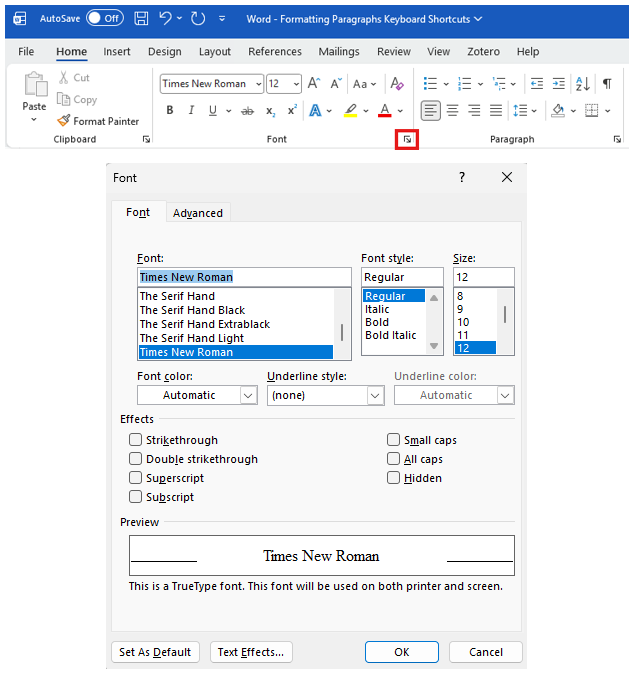Viewport: 634px width, 673px height.
Task: Click Multilevel List icon
Action: [499, 83]
